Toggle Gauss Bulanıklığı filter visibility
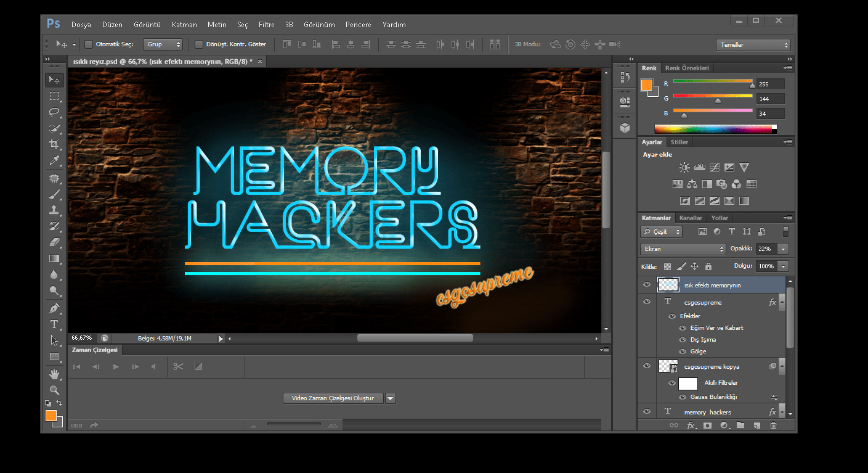The image size is (868, 473). click(x=683, y=397)
